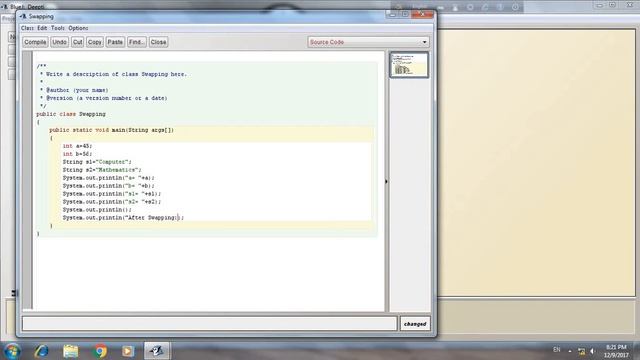Click the line 'int b=56;'

pos(78,154)
